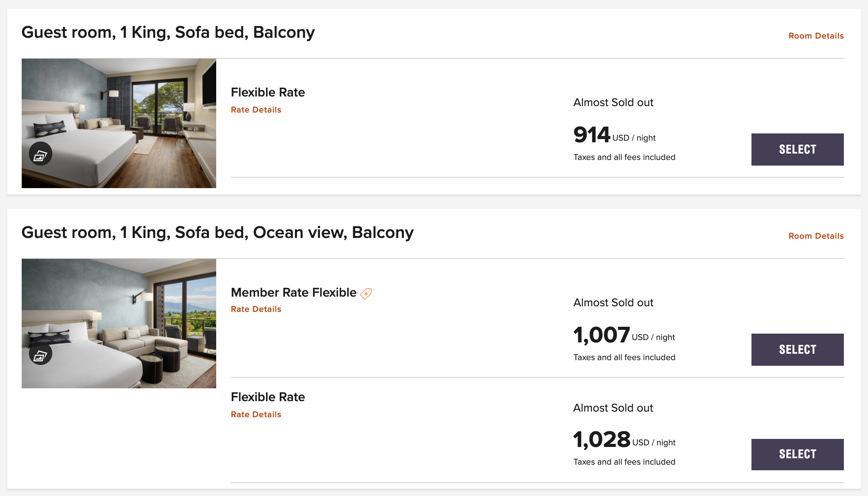Click the Flexible Rate heading of first room
Screen dimensions: 868x496
pos(268,92)
